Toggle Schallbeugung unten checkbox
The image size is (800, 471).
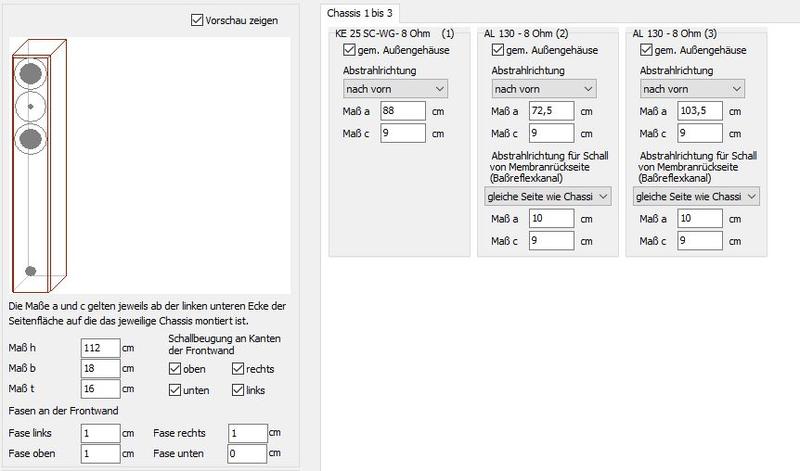point(175,388)
